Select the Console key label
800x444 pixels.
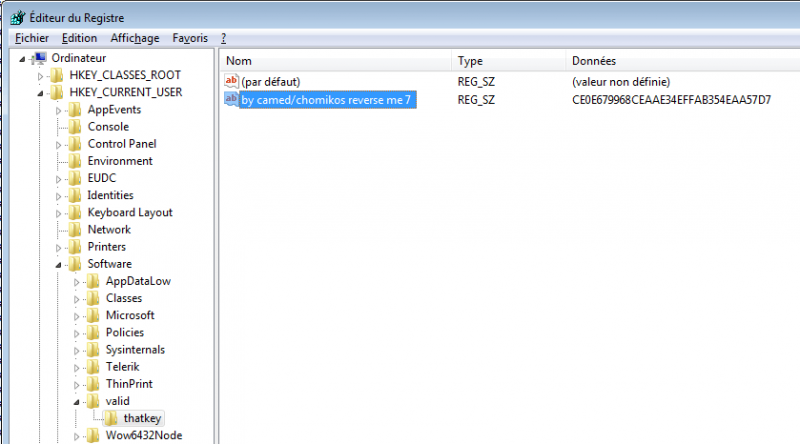pos(108,127)
